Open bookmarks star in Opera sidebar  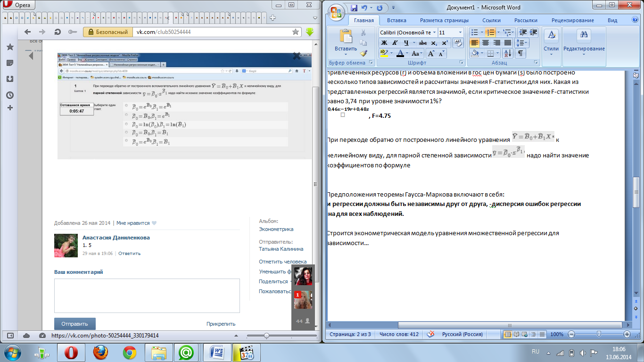pyautogui.click(x=10, y=47)
